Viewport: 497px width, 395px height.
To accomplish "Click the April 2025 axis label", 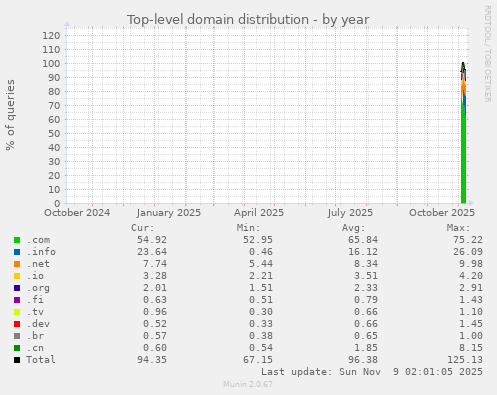I will (259, 213).
